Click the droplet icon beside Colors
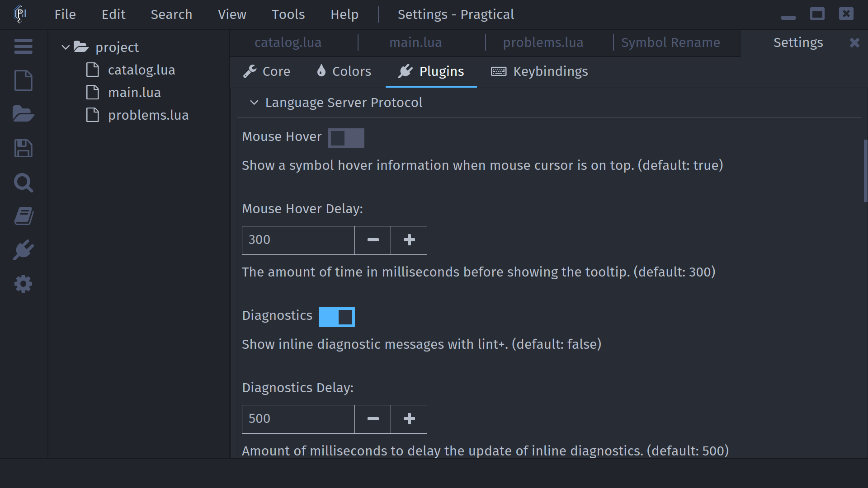Screen dimensions: 868x488 click(x=321, y=70)
